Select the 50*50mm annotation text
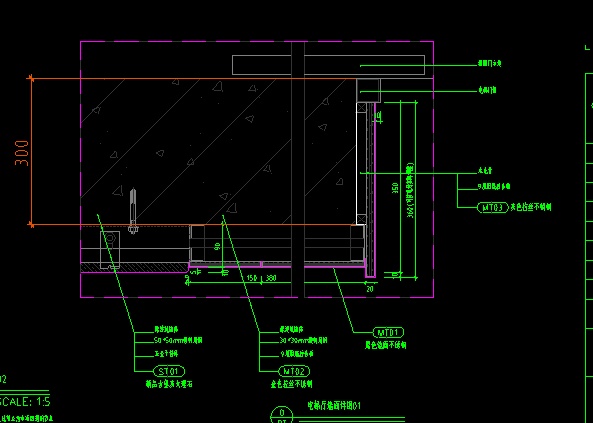The width and height of the screenshot is (593, 423). pyautogui.click(x=178, y=340)
